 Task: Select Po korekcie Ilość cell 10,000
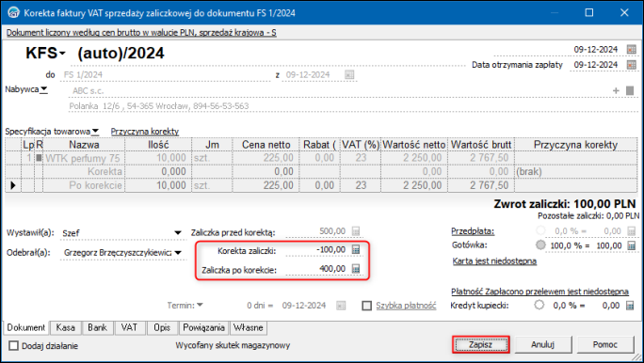click(158, 185)
